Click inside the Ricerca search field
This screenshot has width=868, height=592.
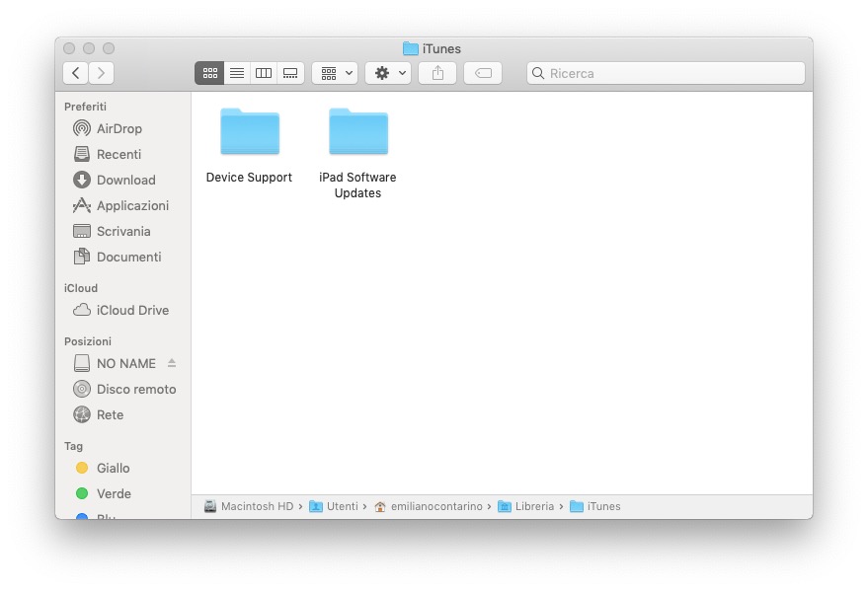pyautogui.click(x=665, y=72)
